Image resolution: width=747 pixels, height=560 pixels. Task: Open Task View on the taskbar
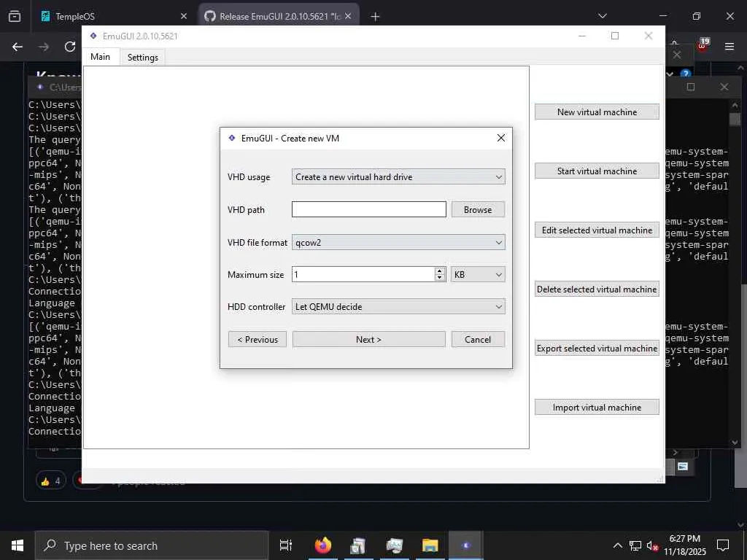(286, 545)
